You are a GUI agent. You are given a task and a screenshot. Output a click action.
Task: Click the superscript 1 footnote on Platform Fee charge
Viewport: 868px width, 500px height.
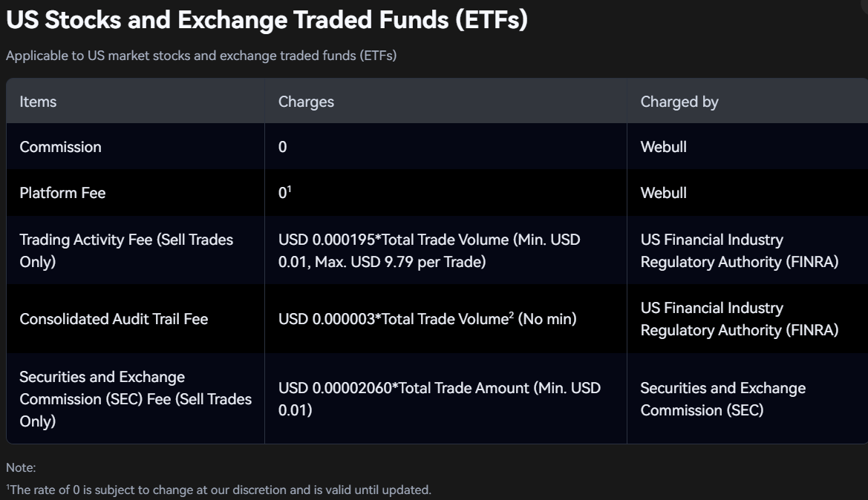tap(289, 188)
